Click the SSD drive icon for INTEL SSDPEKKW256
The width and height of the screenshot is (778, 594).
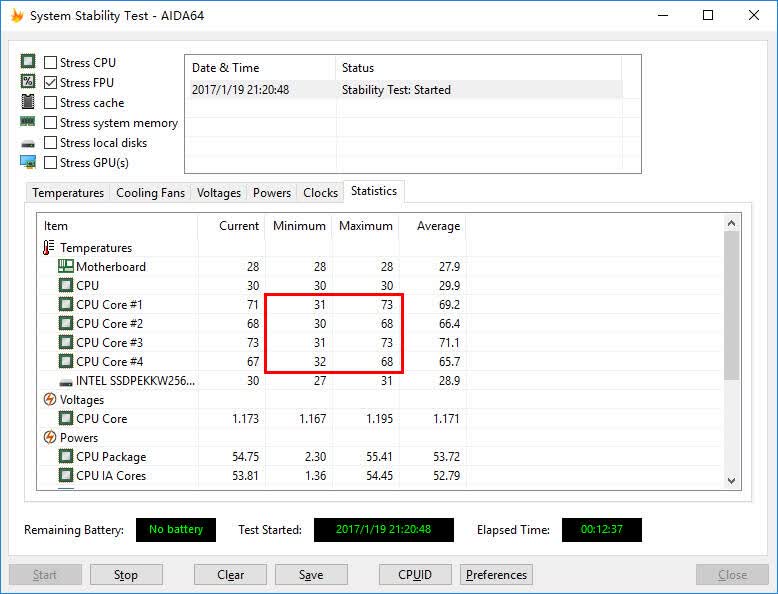65,382
